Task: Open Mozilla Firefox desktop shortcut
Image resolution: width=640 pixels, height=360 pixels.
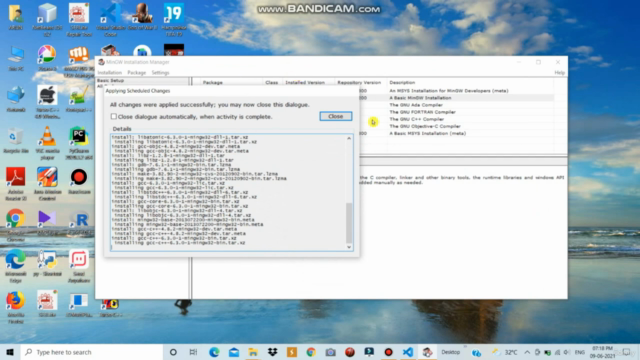Action: [x=16, y=307]
